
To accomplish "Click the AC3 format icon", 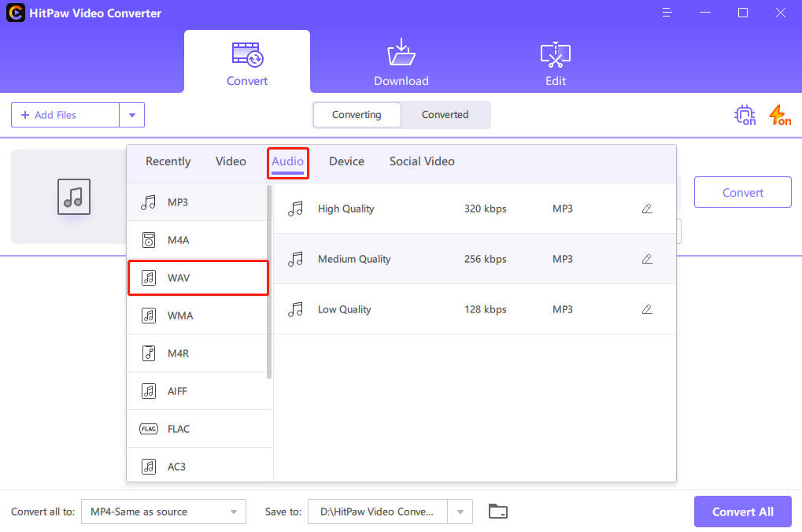I will coord(148,467).
